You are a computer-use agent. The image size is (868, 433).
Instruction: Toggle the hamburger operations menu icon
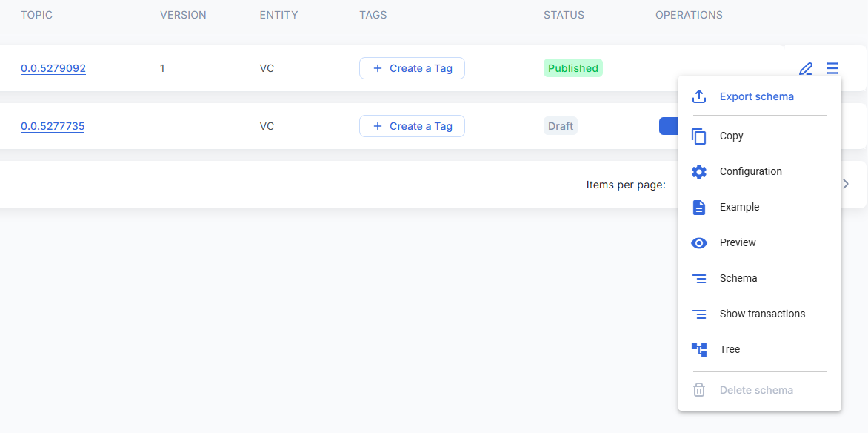832,68
